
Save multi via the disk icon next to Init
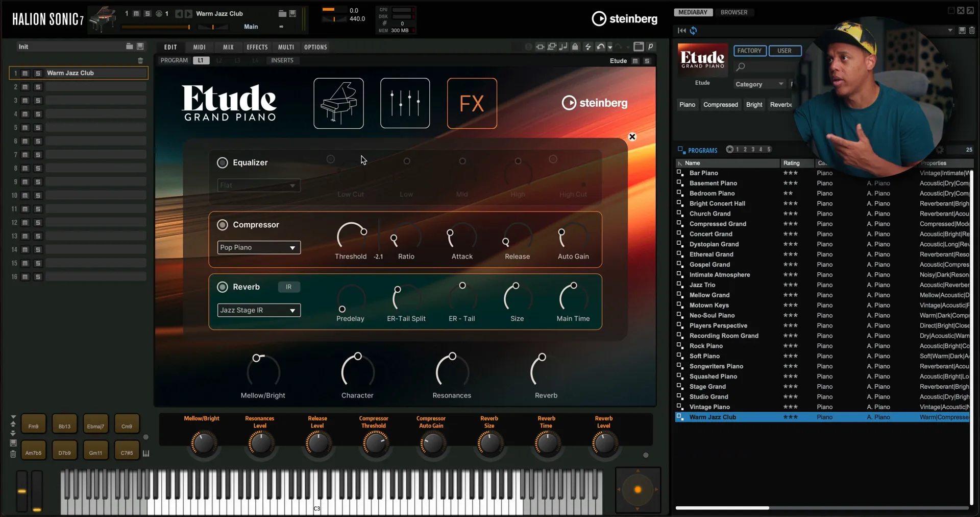(x=140, y=46)
